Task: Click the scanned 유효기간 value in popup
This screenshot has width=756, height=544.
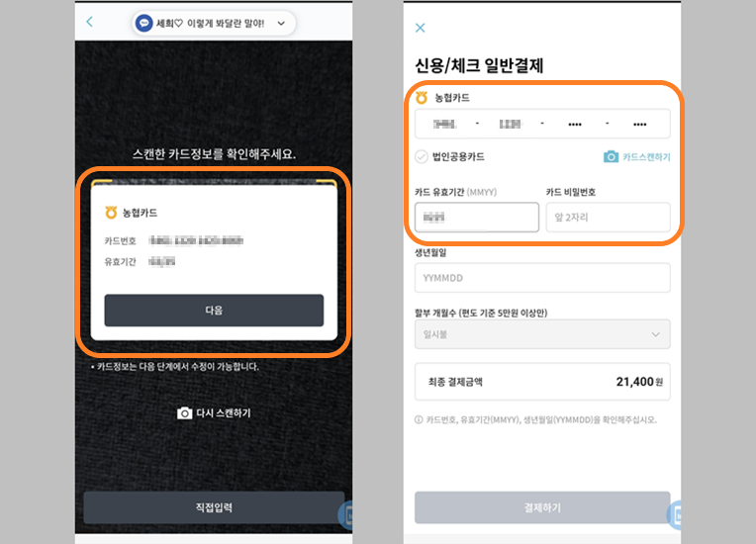Action: (162, 262)
